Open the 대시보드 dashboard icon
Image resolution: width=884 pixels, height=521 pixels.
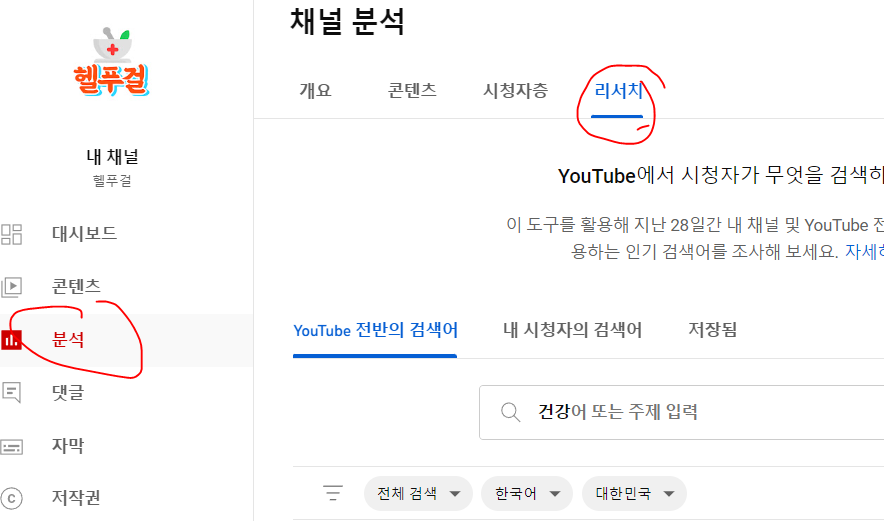click(x=11, y=234)
